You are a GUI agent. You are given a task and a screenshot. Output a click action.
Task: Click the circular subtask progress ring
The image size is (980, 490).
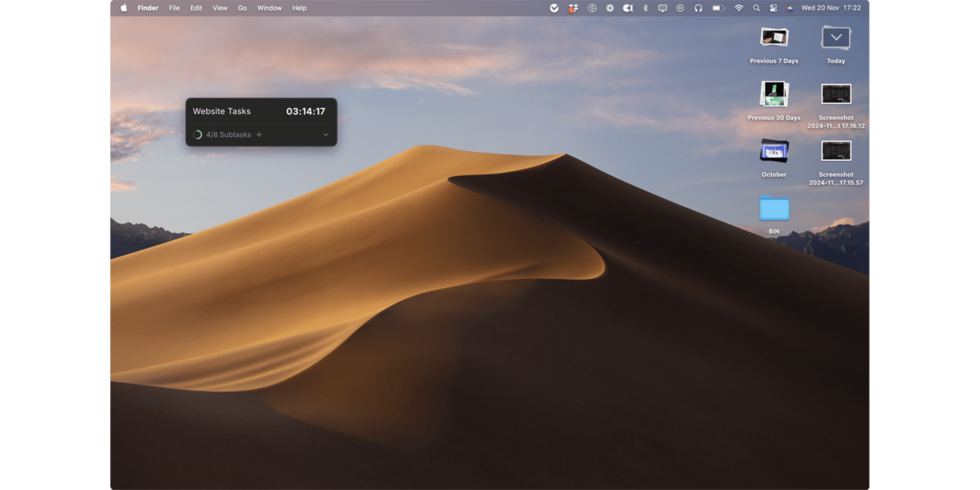[x=198, y=135]
